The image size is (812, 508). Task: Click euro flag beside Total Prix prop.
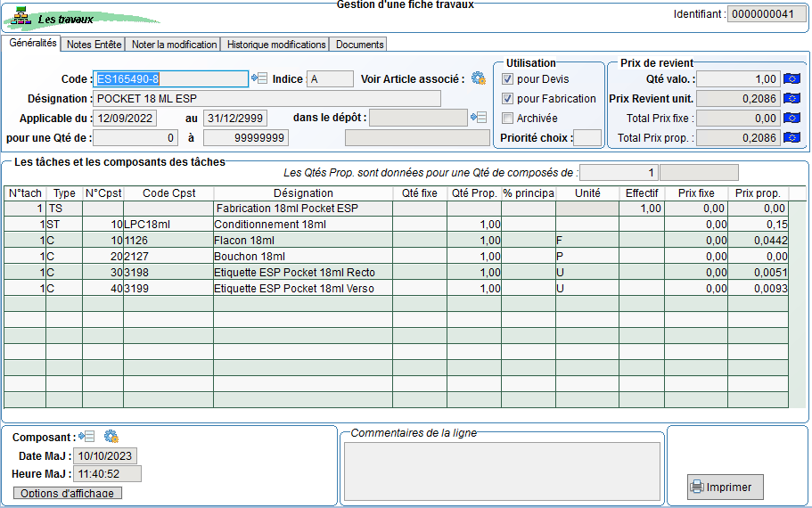791,137
